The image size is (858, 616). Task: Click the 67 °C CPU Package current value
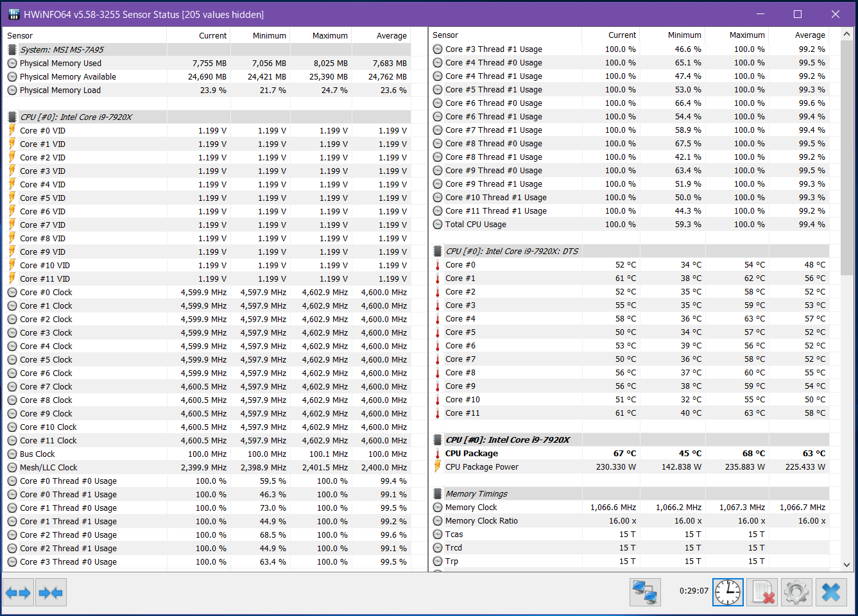624,453
